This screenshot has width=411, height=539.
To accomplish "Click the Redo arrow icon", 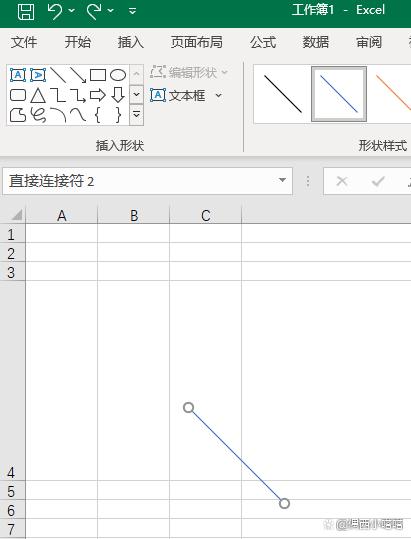I will [x=94, y=11].
